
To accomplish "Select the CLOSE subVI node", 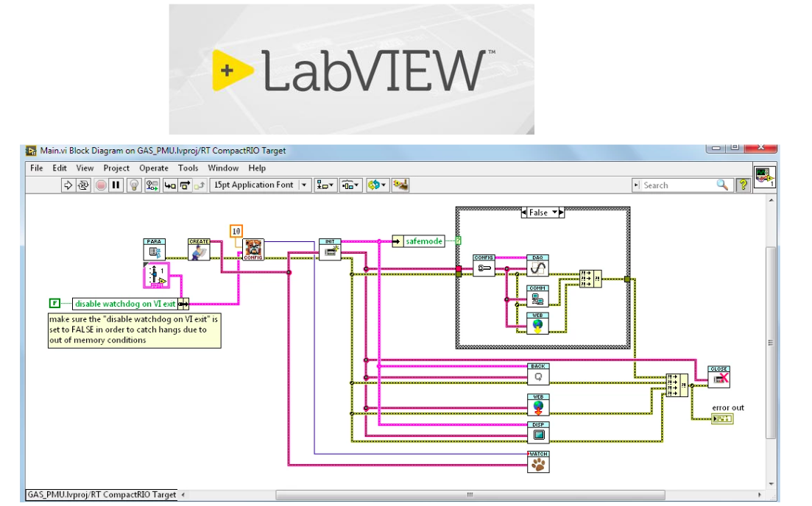I will click(x=719, y=377).
